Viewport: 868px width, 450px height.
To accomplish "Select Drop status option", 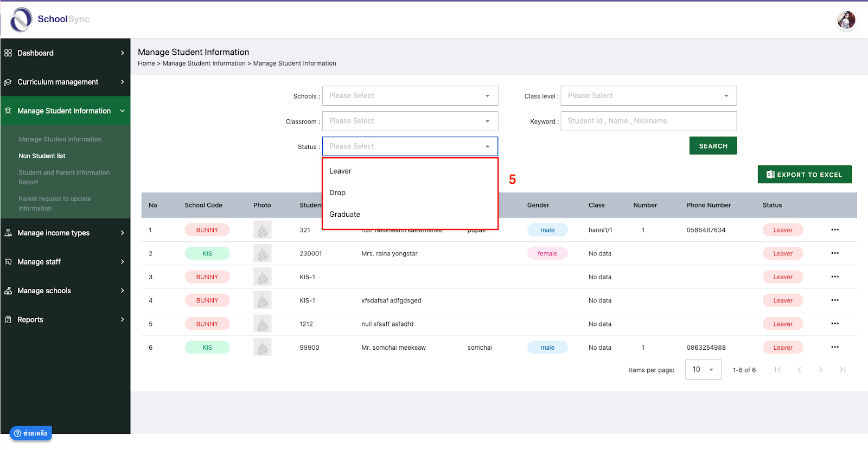I will [x=410, y=192].
